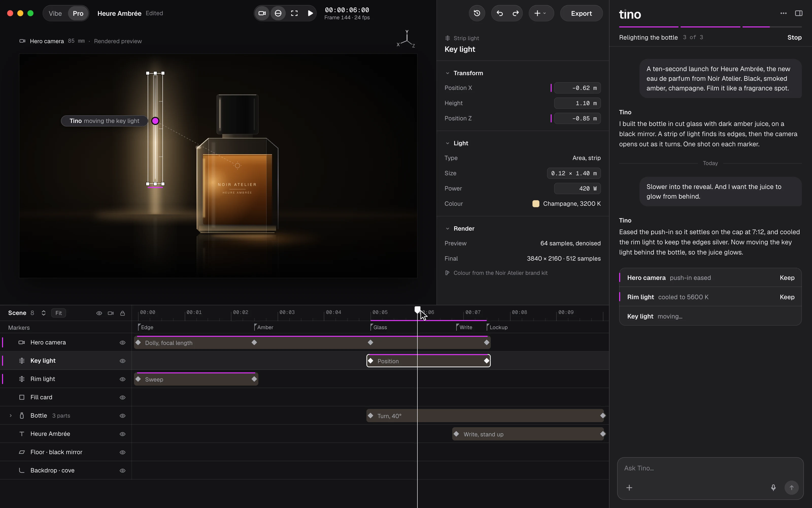Open the Scene 8 stepper selector
This screenshot has height=508, width=812.
pyautogui.click(x=44, y=313)
